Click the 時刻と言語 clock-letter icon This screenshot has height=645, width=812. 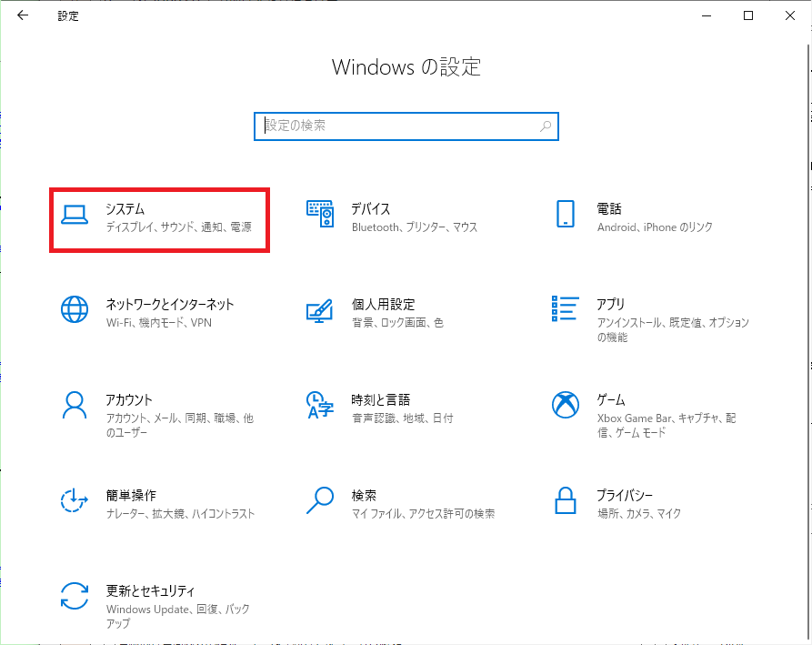(320, 405)
